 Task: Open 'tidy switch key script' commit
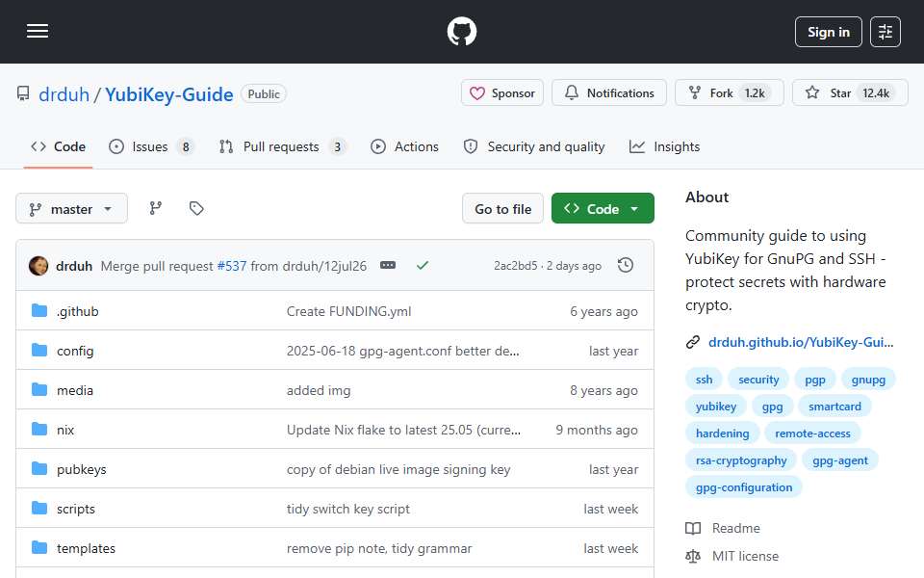click(x=347, y=509)
